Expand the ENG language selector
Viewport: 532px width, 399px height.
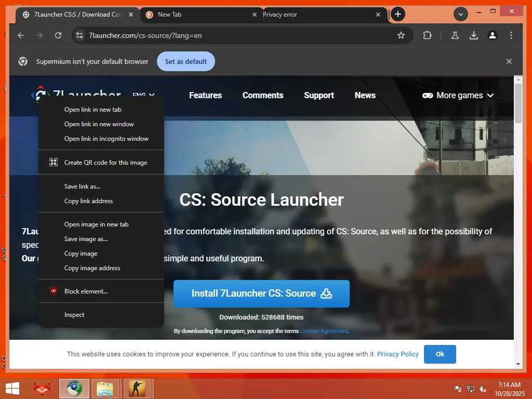tap(143, 95)
